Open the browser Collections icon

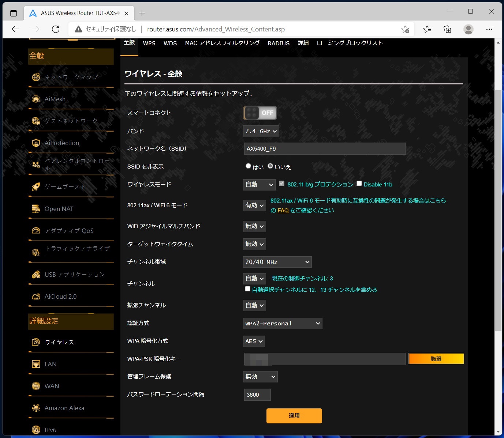click(x=447, y=29)
